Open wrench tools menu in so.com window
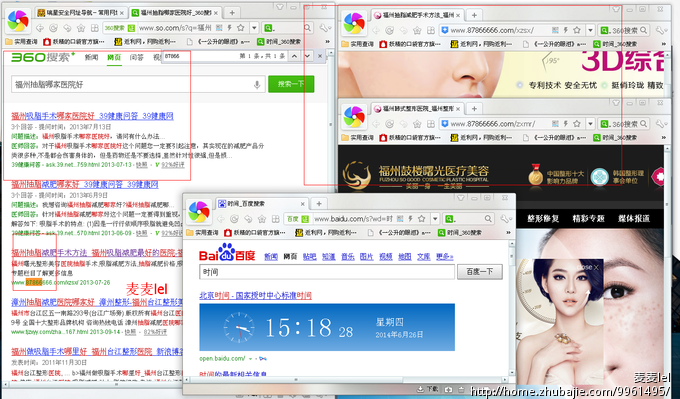 pos(324,28)
